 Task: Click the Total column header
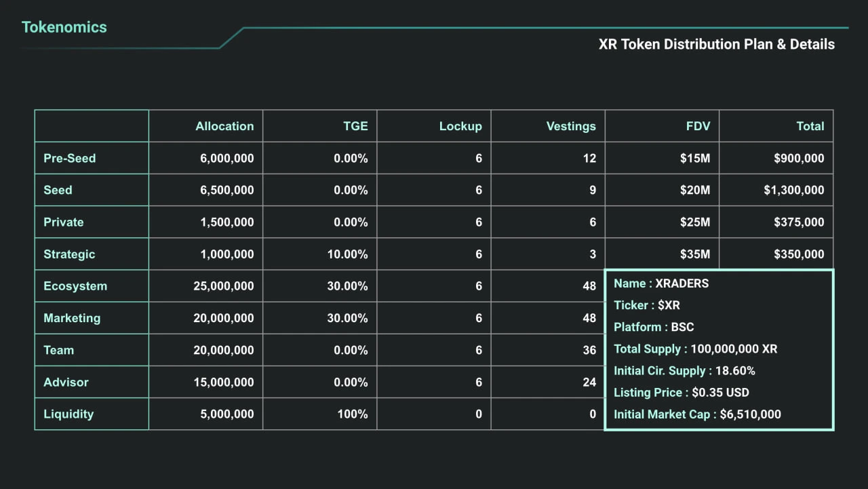pos(810,126)
